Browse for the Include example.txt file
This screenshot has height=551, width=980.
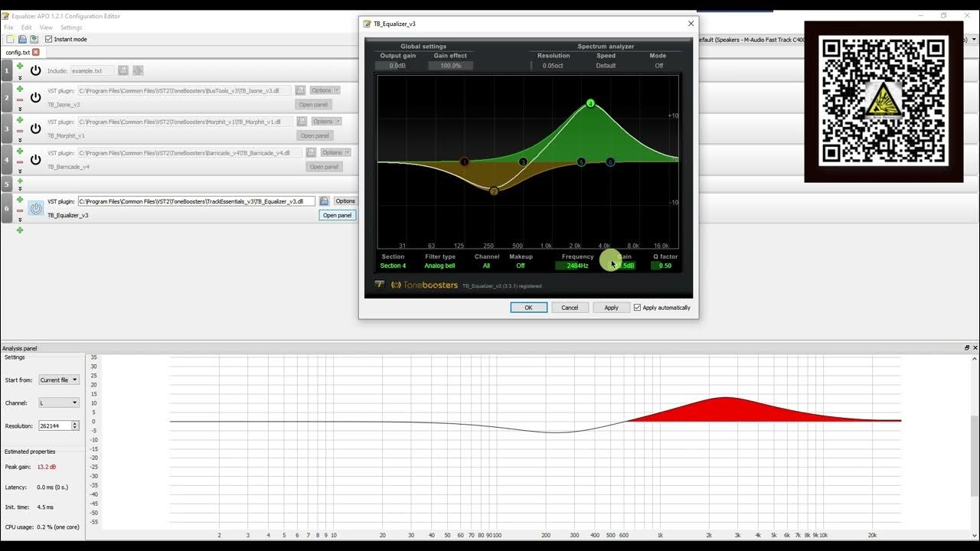tap(123, 70)
